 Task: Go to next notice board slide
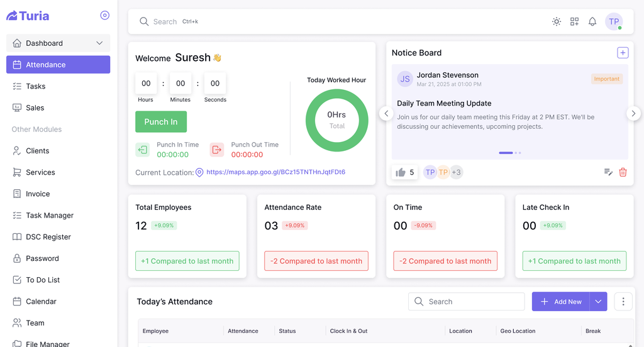pos(633,114)
